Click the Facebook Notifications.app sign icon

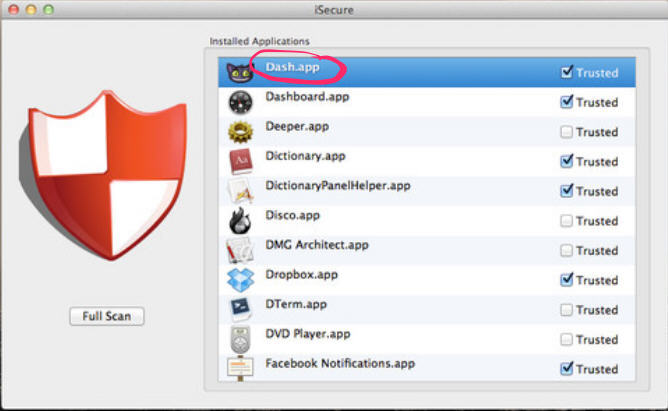[x=240, y=368]
